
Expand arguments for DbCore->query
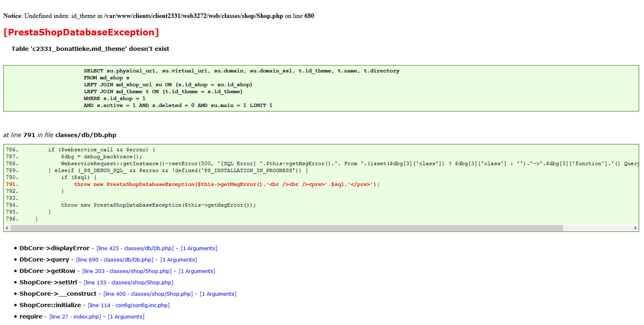pyautogui.click(x=179, y=260)
